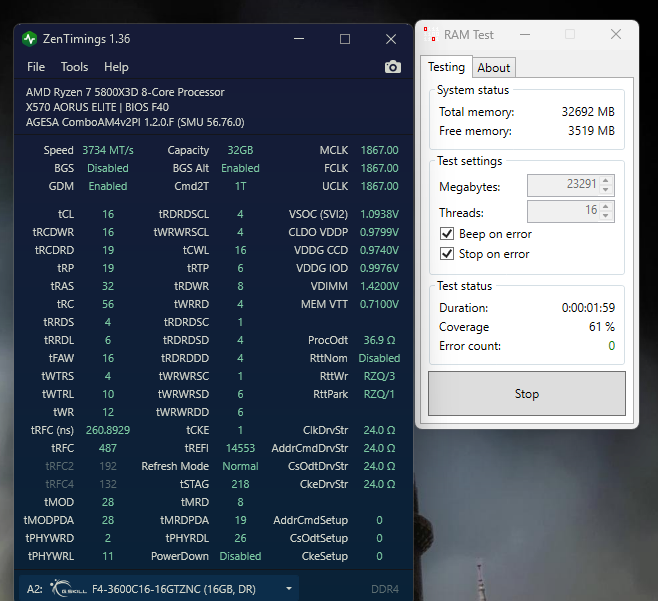Click the Coverage value 61 %

click(x=602, y=327)
